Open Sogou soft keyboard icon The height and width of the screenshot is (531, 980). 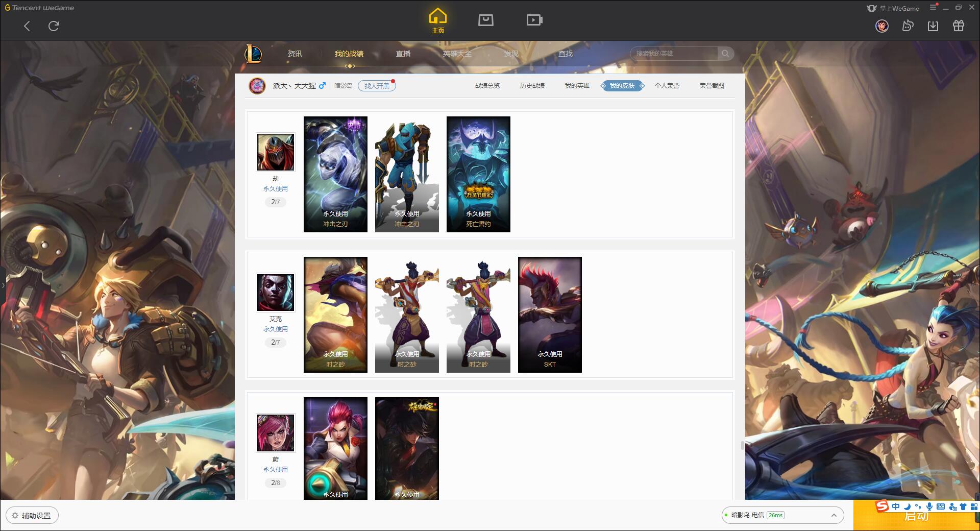941,506
